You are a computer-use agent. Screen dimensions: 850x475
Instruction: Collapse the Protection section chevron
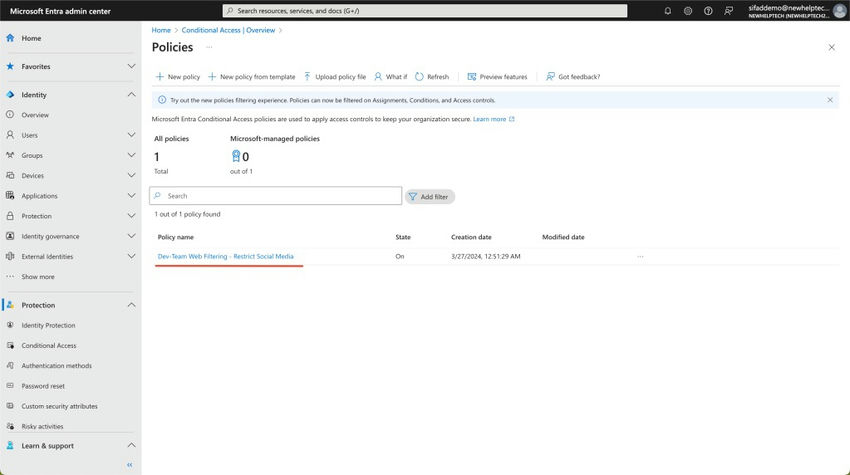131,305
